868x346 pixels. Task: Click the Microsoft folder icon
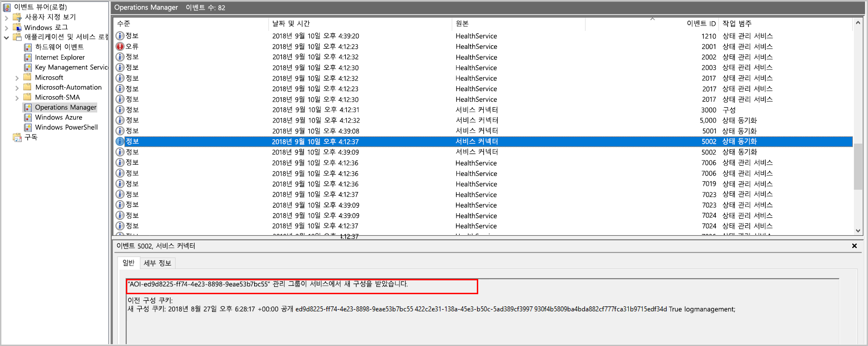point(27,77)
